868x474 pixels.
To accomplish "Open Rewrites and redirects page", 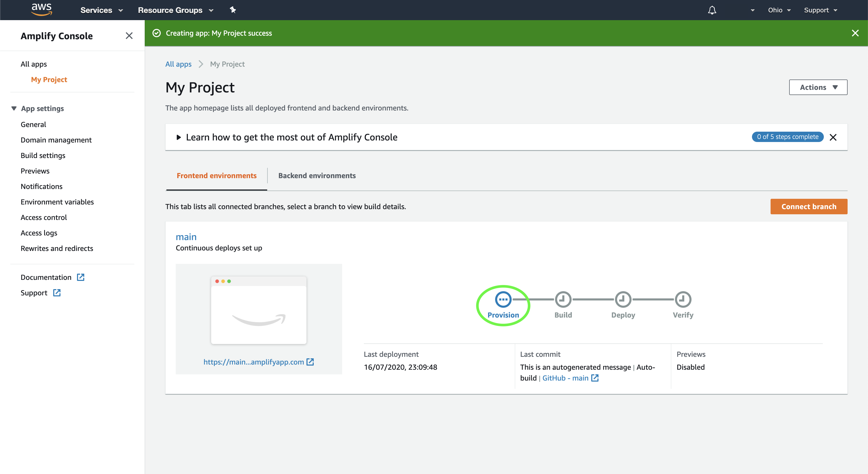I will pyautogui.click(x=57, y=248).
